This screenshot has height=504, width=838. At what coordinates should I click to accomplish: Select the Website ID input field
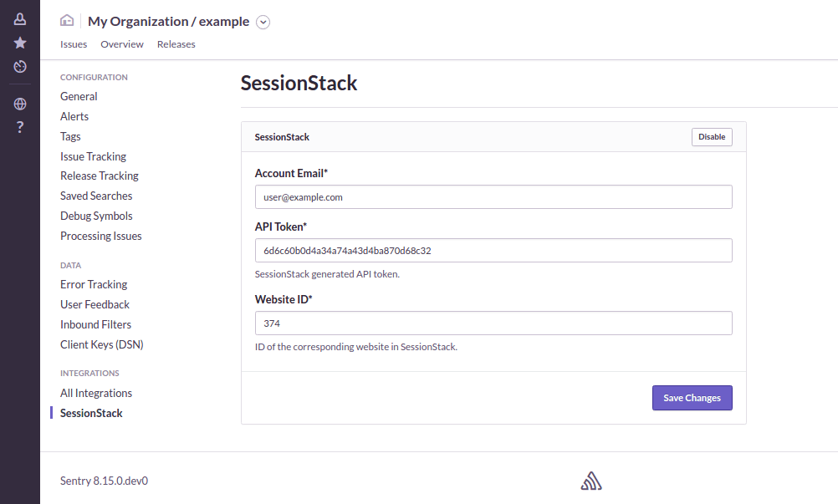pos(493,323)
